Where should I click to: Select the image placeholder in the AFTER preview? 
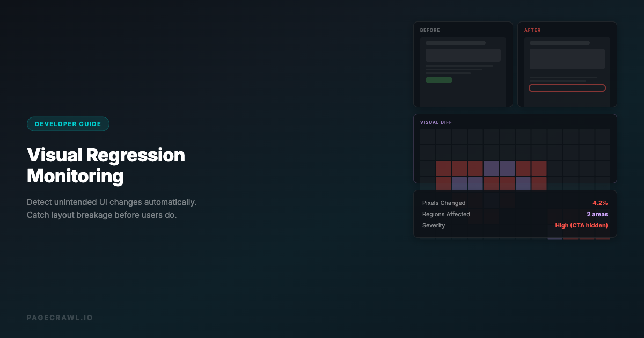click(567, 58)
